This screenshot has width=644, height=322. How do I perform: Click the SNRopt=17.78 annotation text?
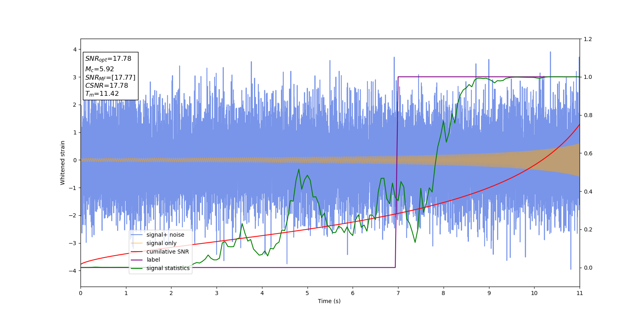pyautogui.click(x=108, y=59)
